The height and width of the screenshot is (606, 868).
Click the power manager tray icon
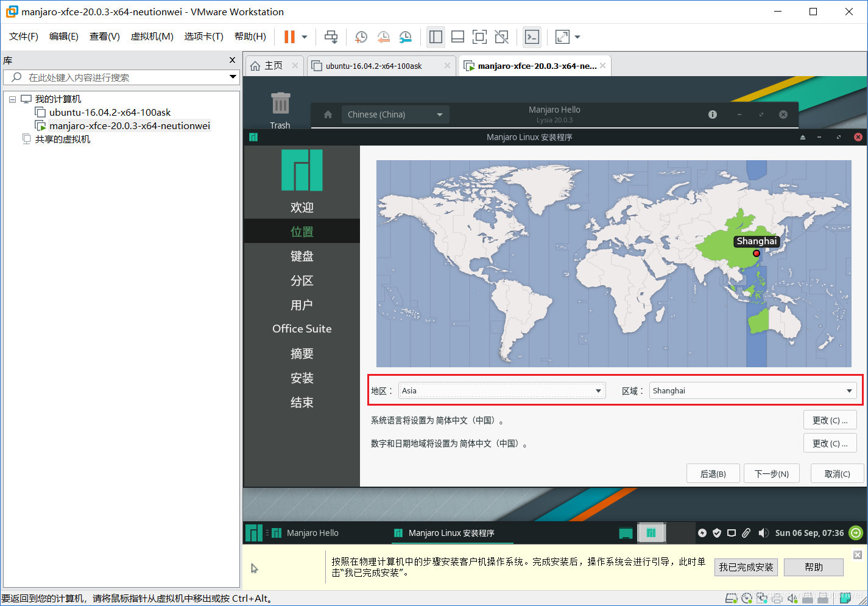pos(702,533)
